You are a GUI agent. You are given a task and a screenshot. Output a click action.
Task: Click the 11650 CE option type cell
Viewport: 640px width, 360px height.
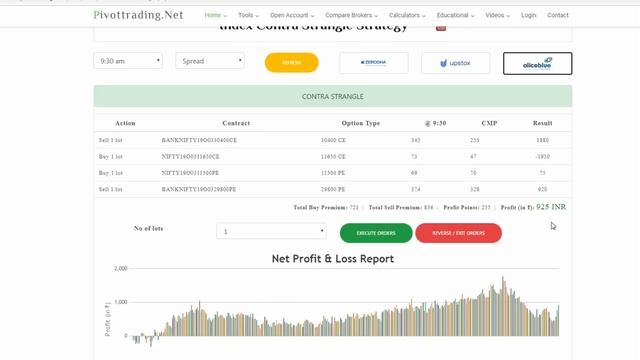(333, 156)
